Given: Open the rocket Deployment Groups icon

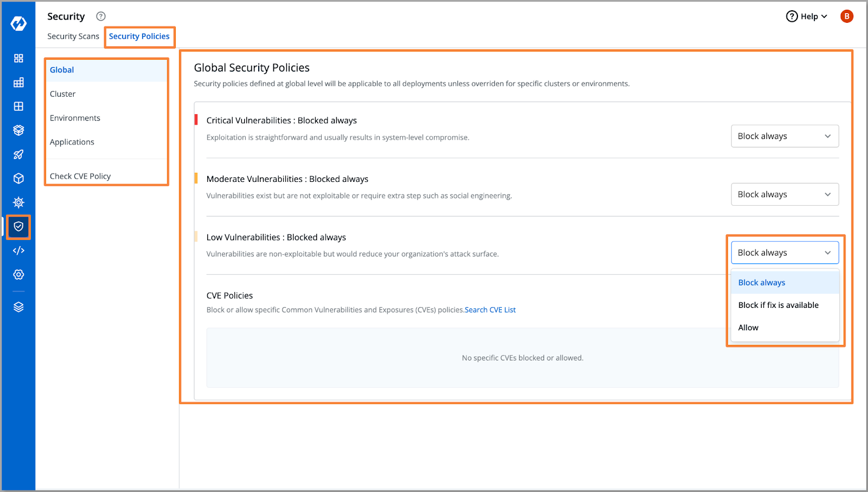Looking at the screenshot, I should click(x=18, y=154).
